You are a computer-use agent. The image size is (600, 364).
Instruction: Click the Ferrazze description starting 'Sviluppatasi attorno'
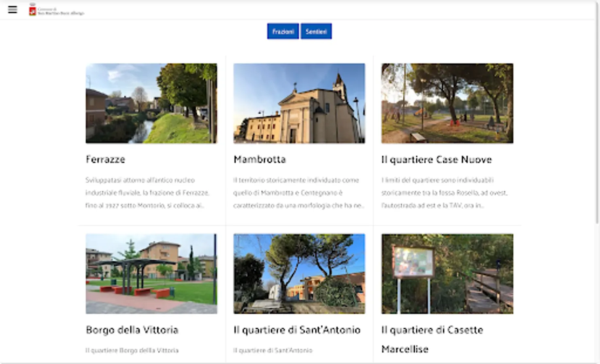click(x=147, y=193)
